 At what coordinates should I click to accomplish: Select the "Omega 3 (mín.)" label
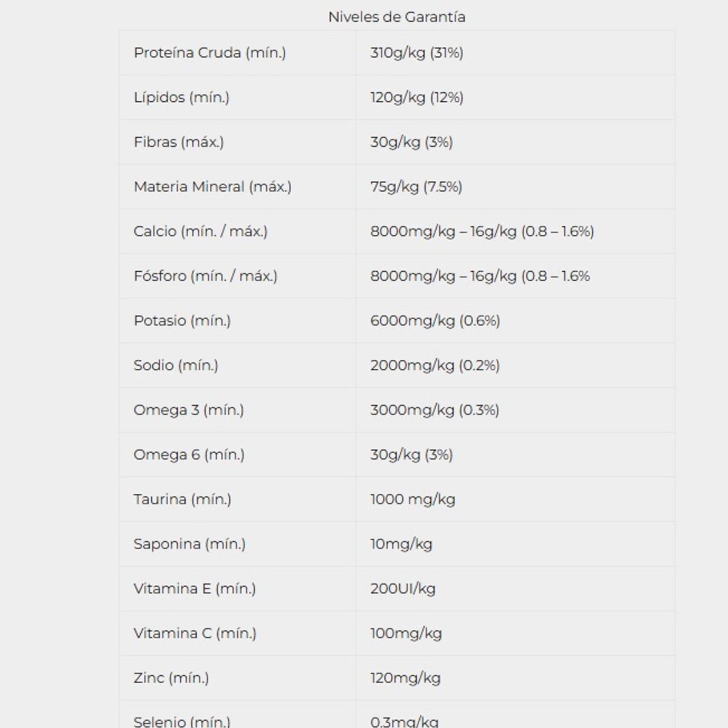click(189, 410)
